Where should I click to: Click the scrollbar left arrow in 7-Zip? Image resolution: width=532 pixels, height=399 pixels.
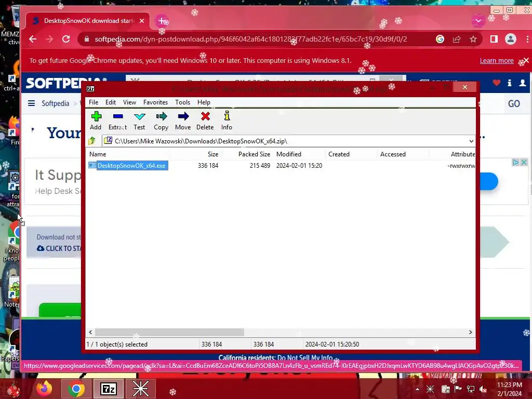90,332
